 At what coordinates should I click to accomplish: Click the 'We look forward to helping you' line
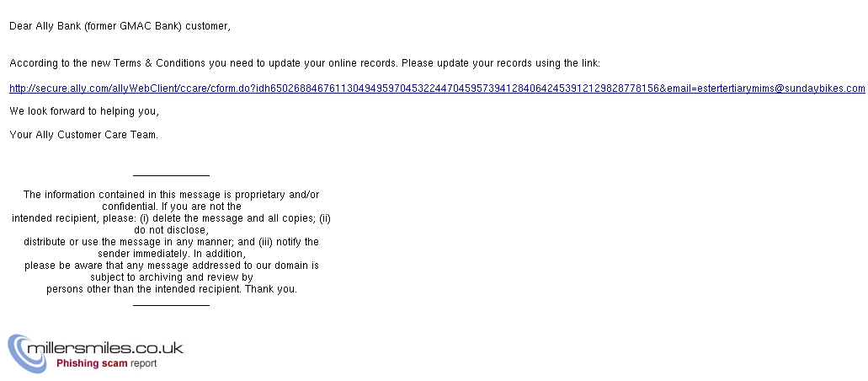84,111
